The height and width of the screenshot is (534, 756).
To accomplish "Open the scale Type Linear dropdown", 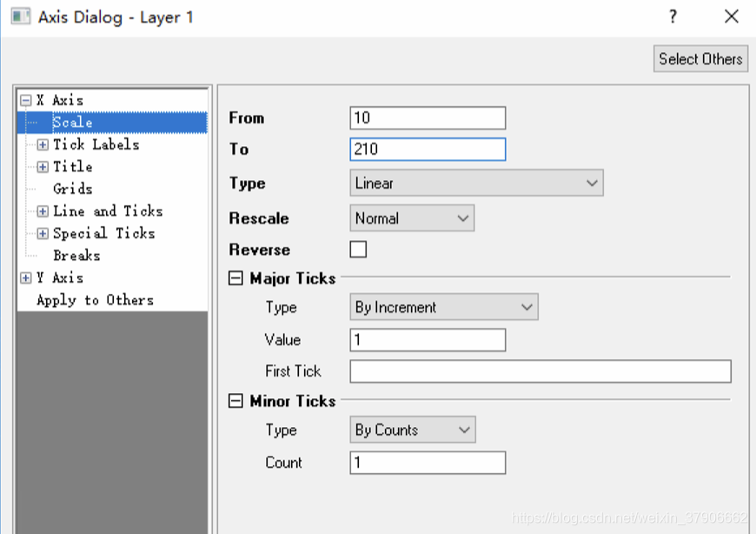I will [x=476, y=183].
